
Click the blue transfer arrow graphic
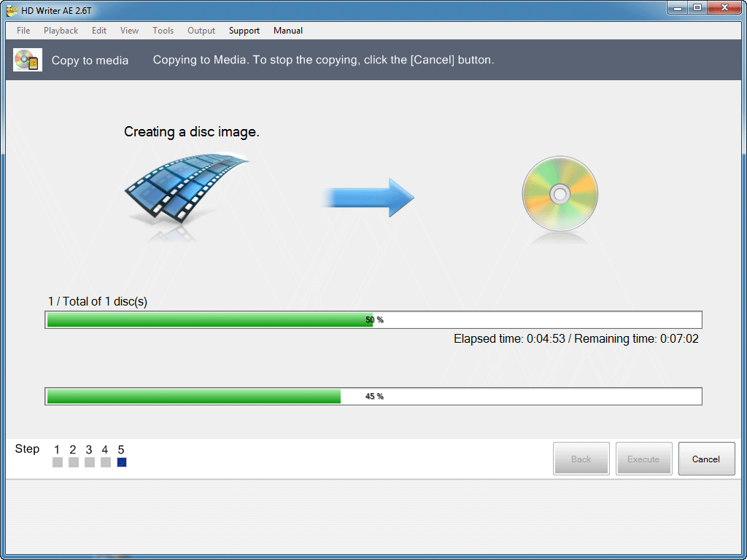click(368, 198)
